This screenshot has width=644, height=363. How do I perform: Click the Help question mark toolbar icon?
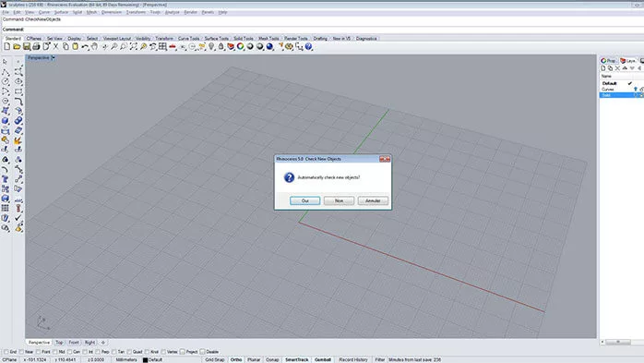tap(309, 47)
